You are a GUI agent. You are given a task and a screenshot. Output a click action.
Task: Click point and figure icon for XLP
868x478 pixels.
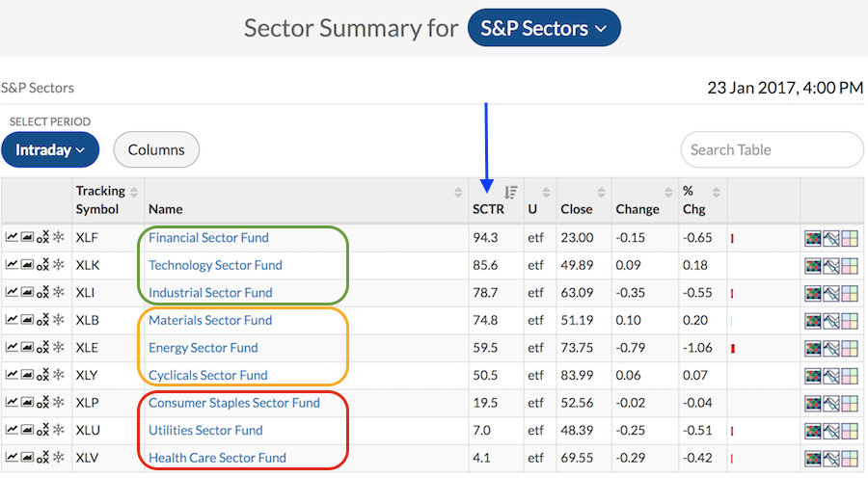point(42,403)
